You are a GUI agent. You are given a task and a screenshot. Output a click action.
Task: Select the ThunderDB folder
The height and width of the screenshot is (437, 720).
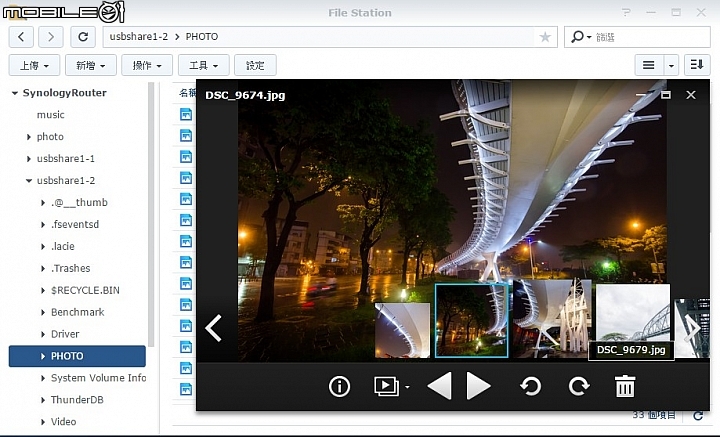pos(77,400)
